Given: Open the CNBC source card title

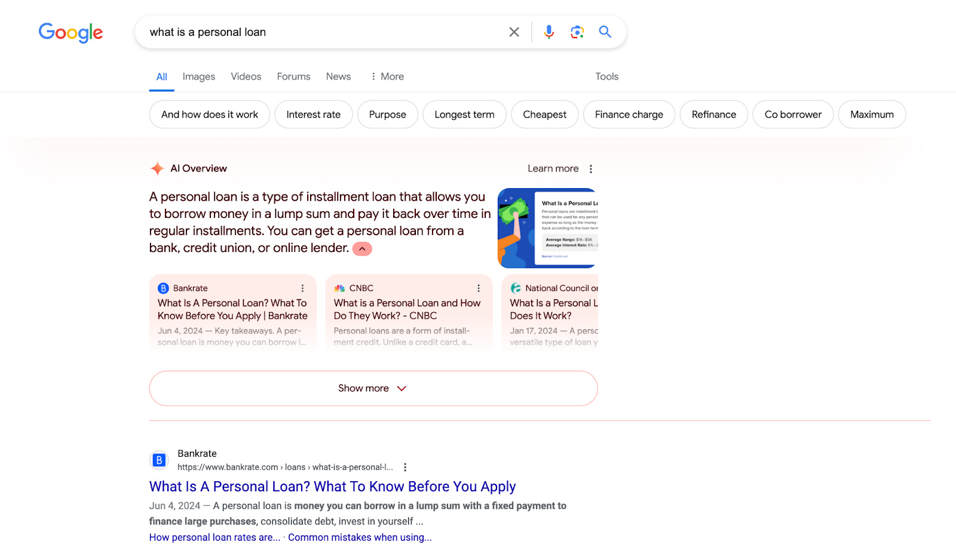Looking at the screenshot, I should (x=407, y=309).
